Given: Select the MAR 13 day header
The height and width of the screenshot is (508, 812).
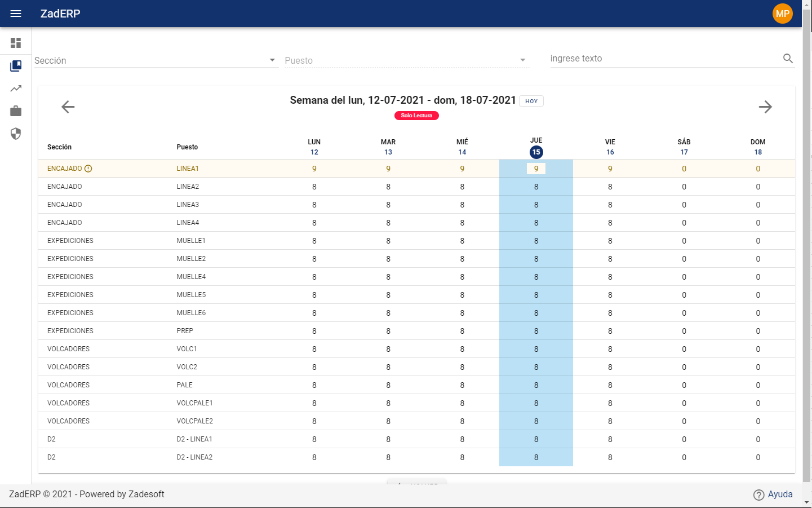Looking at the screenshot, I should 388,147.
